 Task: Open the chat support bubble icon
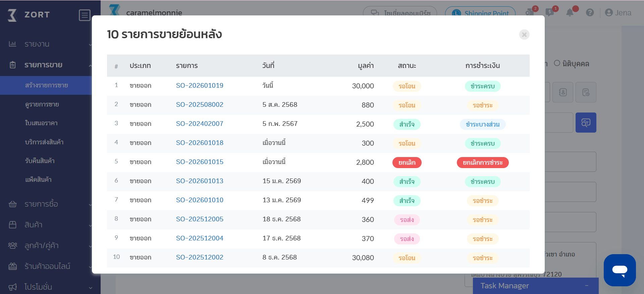click(620, 270)
